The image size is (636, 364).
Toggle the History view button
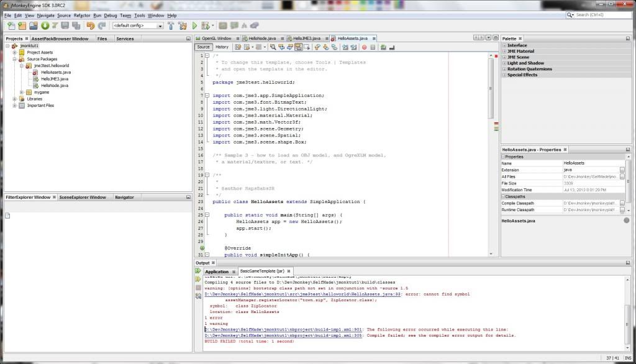[x=222, y=47]
